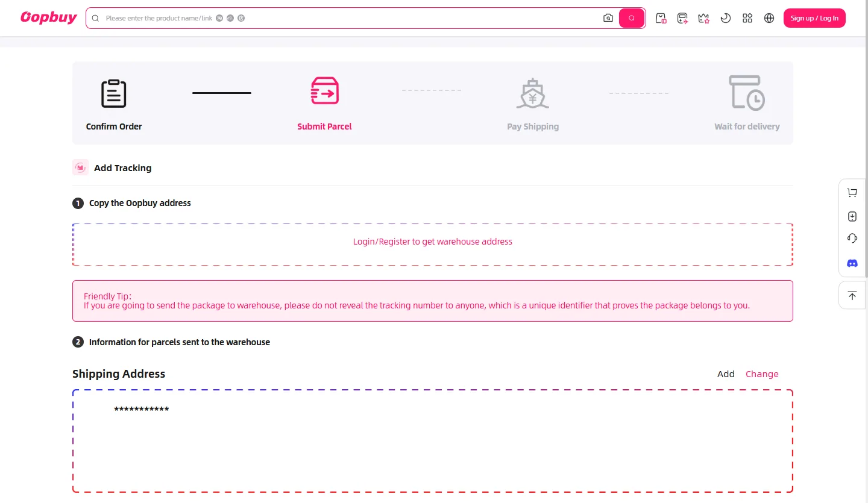Image resolution: width=868 pixels, height=503 pixels.
Task: Click the Pay Shipping step icon
Action: click(533, 93)
